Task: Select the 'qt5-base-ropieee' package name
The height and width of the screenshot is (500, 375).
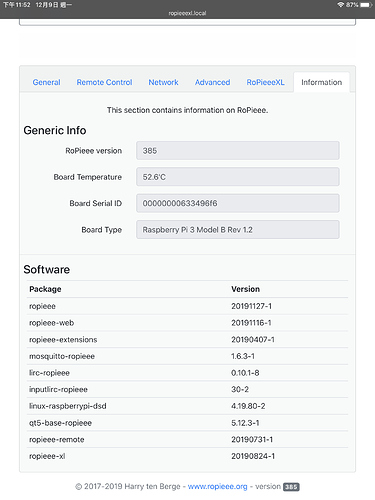Action: [x=60, y=423]
